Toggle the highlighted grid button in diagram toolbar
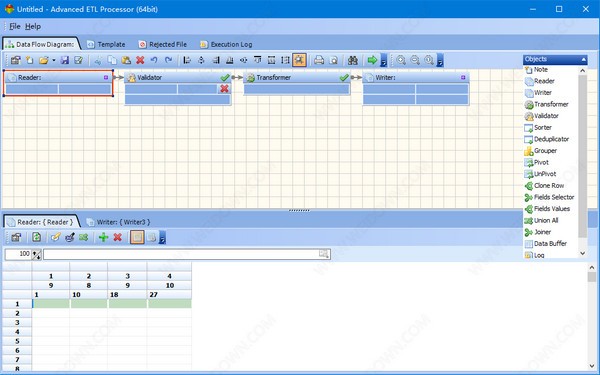Viewport: 600px width, 375px height. (299, 60)
